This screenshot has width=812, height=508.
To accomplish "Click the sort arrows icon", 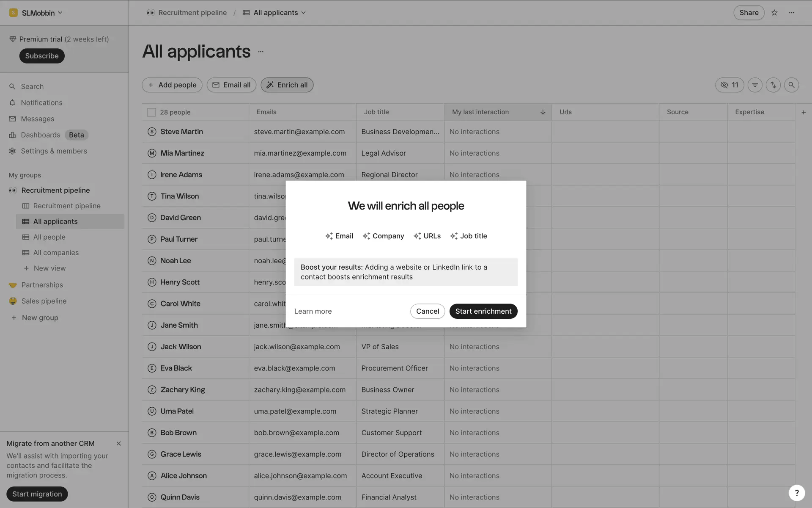I will click(773, 85).
